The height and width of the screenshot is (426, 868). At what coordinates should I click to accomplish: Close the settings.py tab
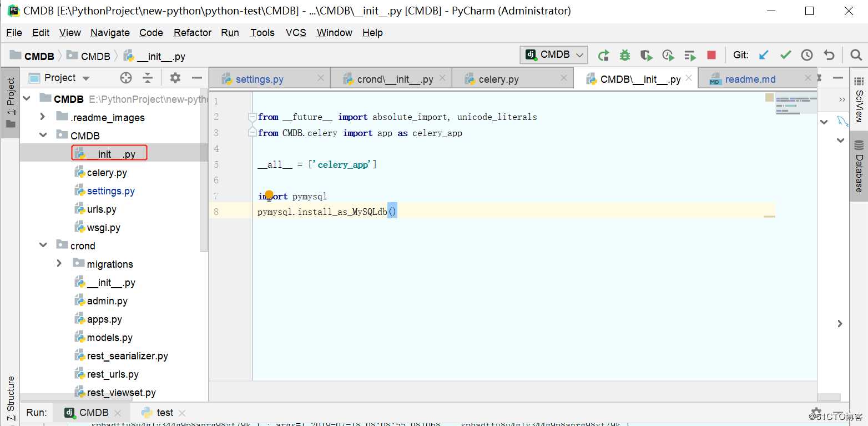click(x=321, y=78)
